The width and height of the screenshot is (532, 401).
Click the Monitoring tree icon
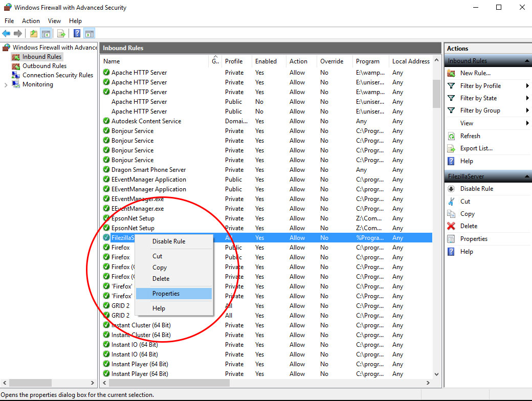coord(16,84)
